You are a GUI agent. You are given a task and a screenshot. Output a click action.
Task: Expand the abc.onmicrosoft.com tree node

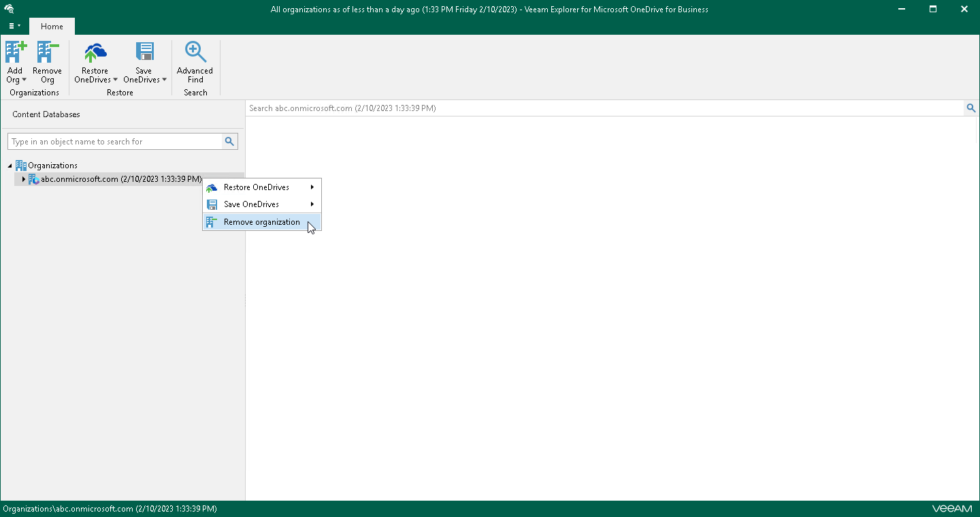coord(24,179)
